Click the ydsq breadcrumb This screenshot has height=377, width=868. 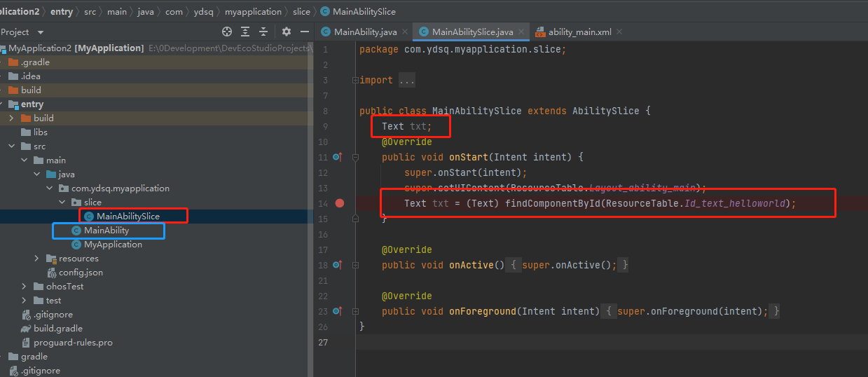tap(204, 12)
